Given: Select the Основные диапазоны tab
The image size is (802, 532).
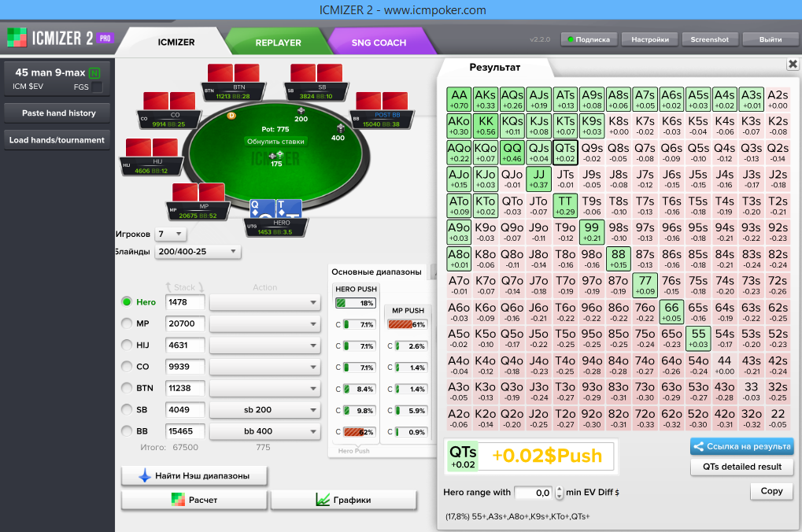Looking at the screenshot, I should (x=376, y=272).
